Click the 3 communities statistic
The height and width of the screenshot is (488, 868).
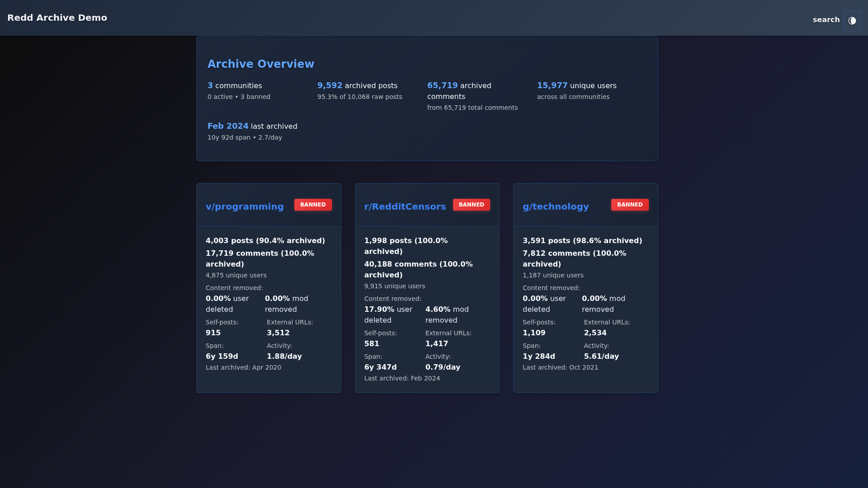[x=235, y=86]
